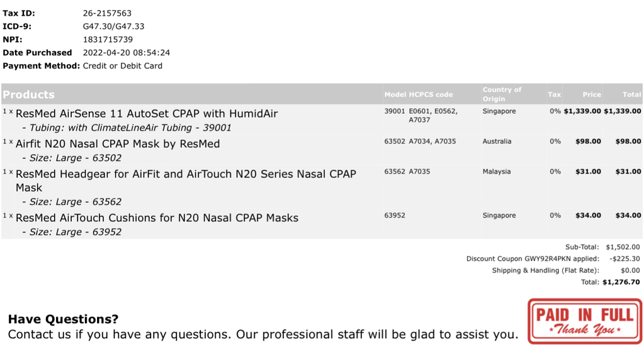Viewport: 644px width, 347px height.
Task: Open Airfit N20 Nasal CPAP Mask item
Action: [118, 144]
